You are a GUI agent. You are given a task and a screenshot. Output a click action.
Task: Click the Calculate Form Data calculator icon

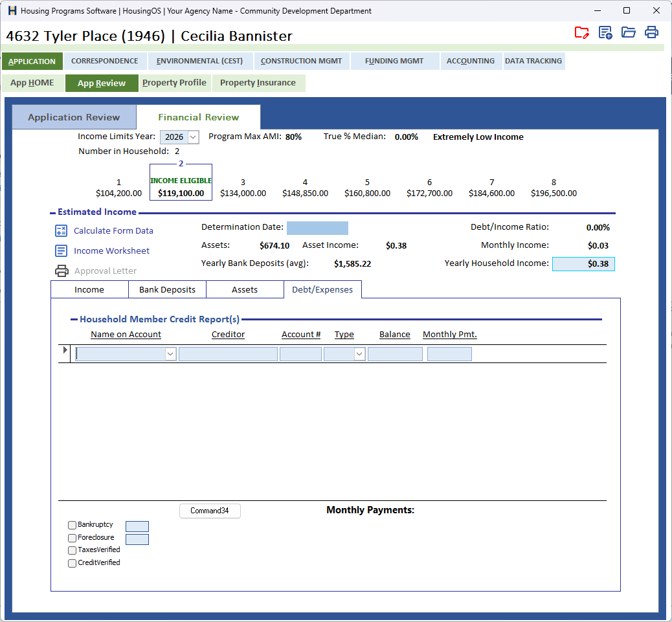pos(62,231)
